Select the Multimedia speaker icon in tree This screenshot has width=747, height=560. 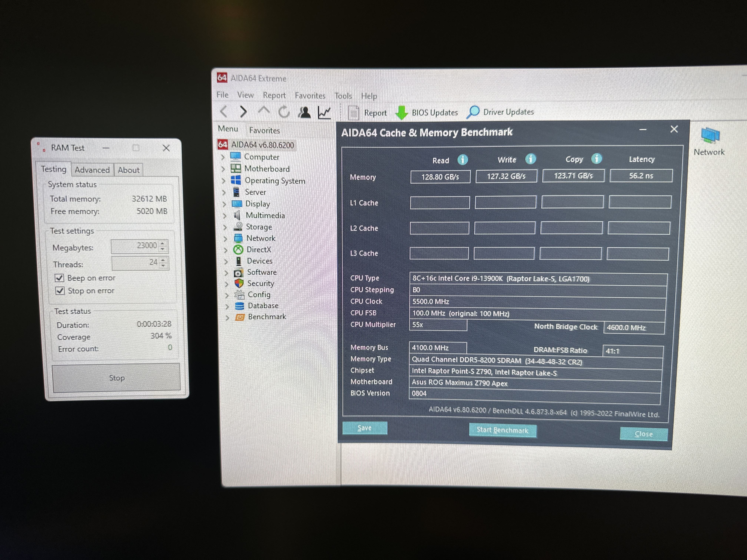(x=237, y=215)
